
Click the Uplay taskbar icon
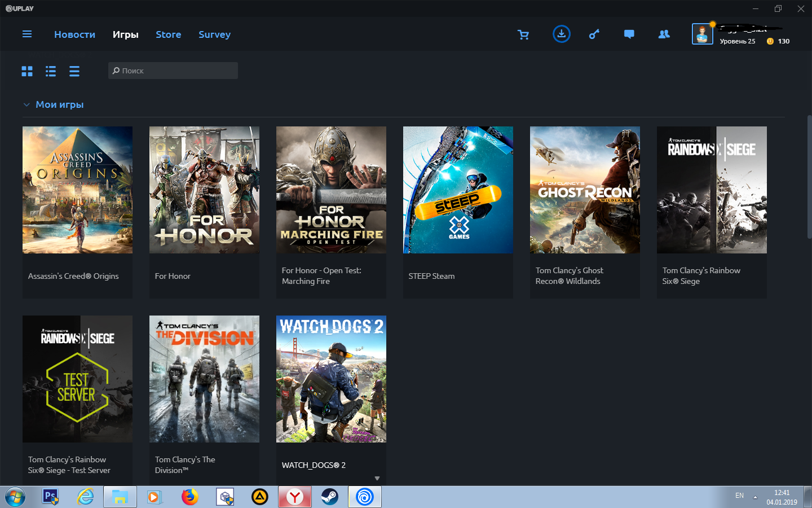(x=365, y=497)
